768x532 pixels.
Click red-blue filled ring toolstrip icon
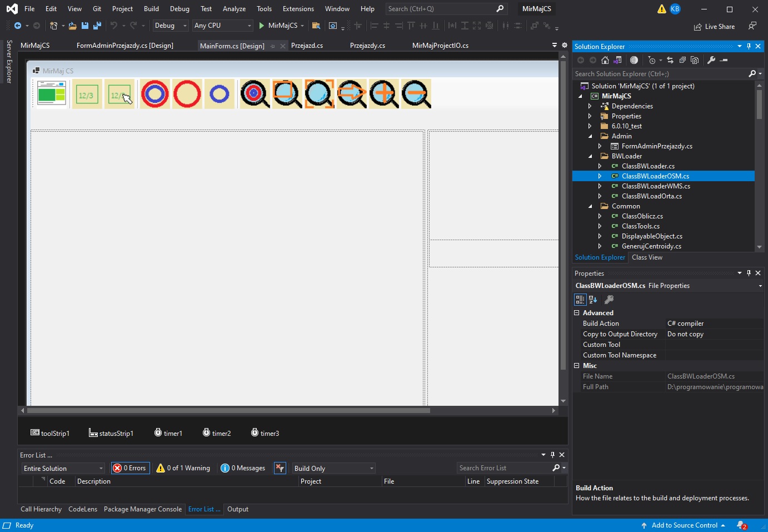coord(154,94)
